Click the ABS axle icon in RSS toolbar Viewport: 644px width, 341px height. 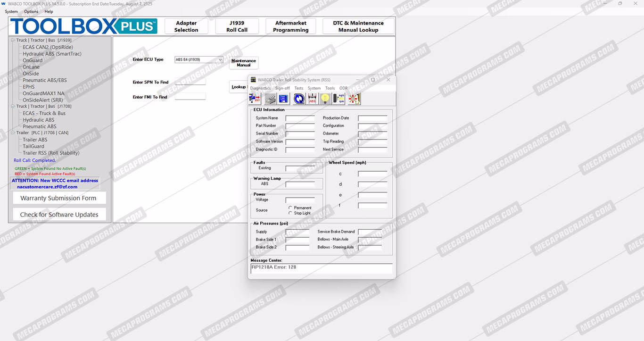click(x=312, y=99)
